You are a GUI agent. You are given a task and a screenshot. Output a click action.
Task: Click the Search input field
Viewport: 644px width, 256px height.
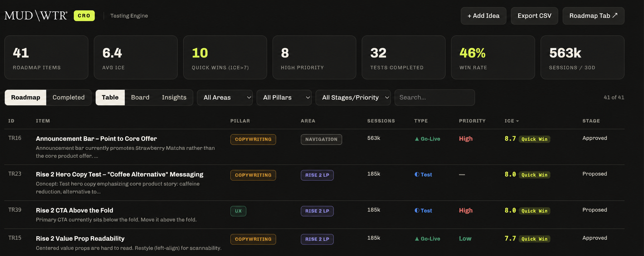435,97
